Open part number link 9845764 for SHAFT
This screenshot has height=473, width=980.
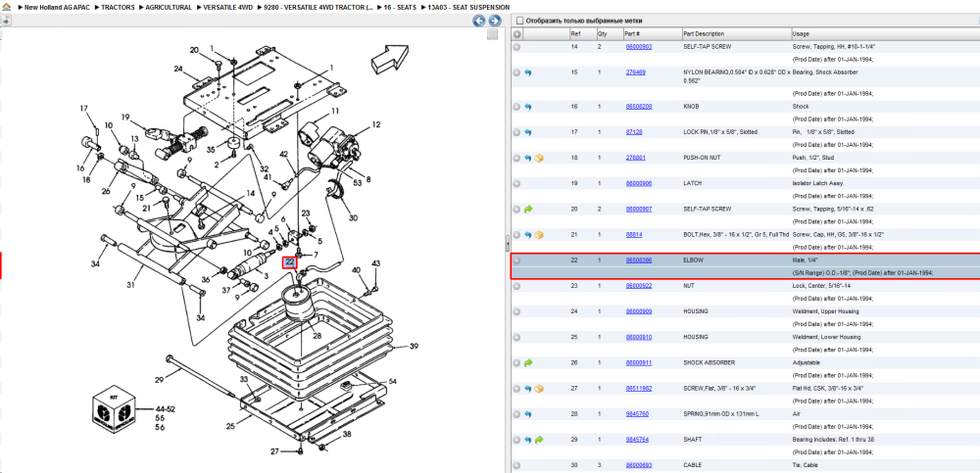(638, 440)
